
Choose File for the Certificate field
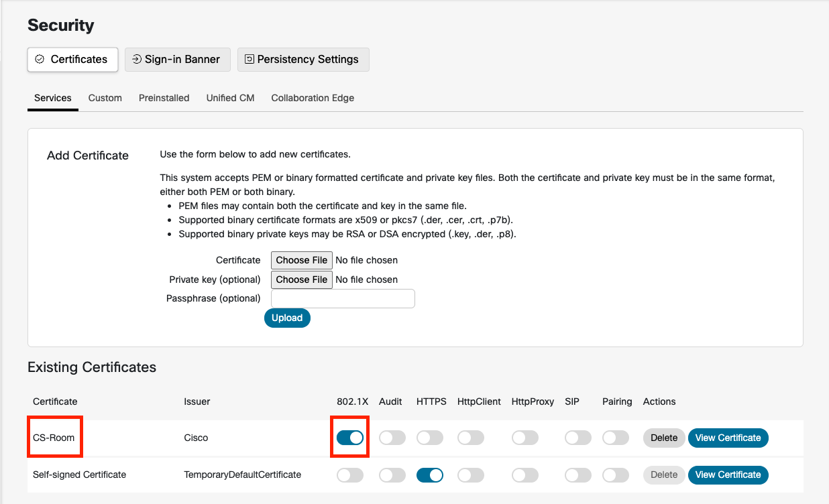click(x=302, y=260)
